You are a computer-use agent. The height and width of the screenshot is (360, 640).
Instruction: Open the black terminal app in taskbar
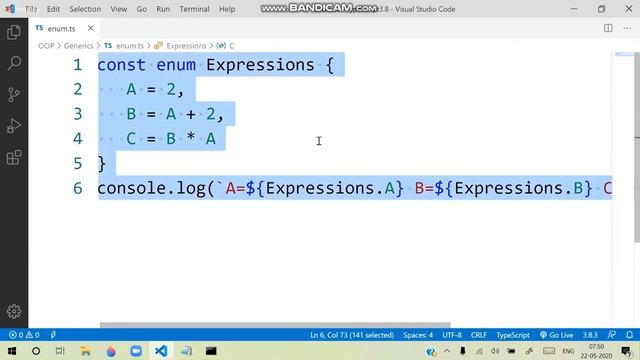211,351
